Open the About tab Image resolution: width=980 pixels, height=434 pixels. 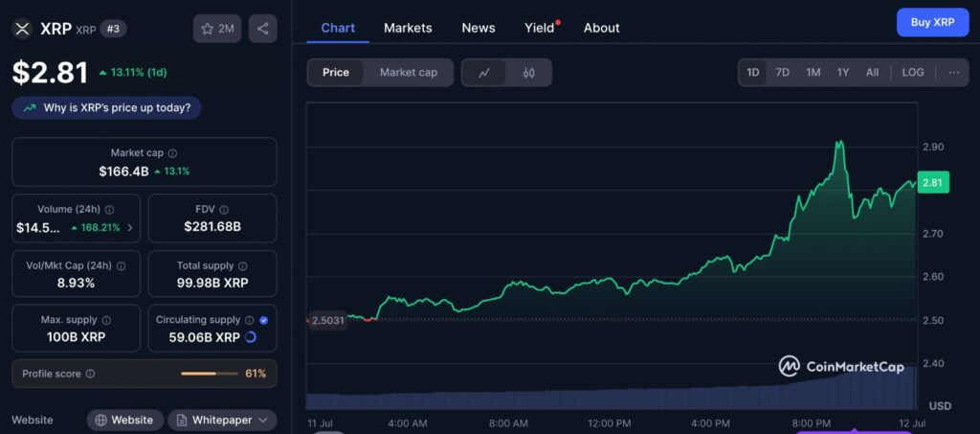pos(602,28)
